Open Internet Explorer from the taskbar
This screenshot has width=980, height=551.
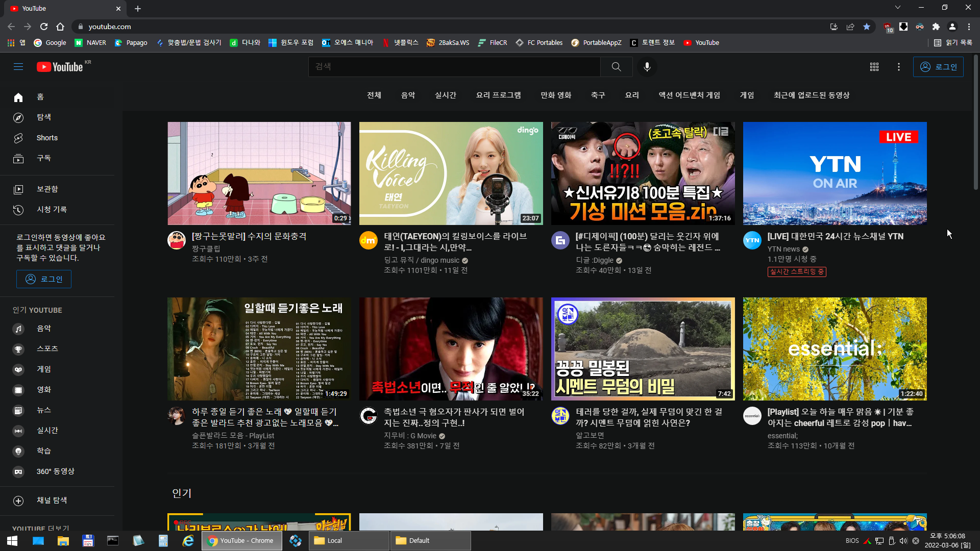point(188,541)
